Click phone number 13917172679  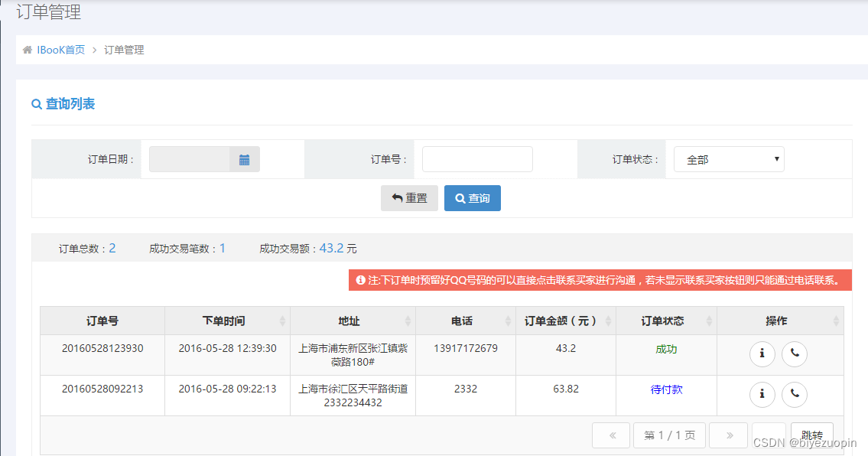(466, 349)
